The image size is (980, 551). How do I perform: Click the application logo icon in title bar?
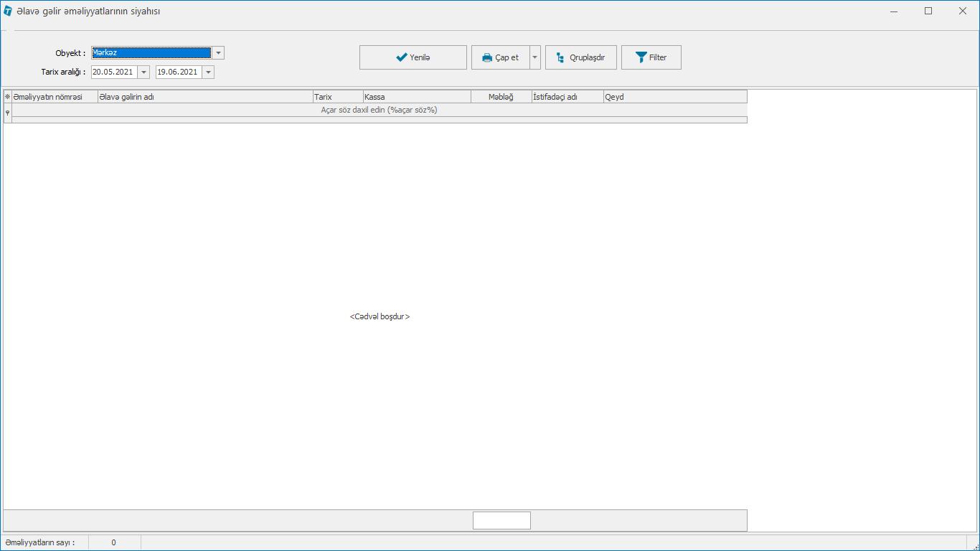pos(8,11)
